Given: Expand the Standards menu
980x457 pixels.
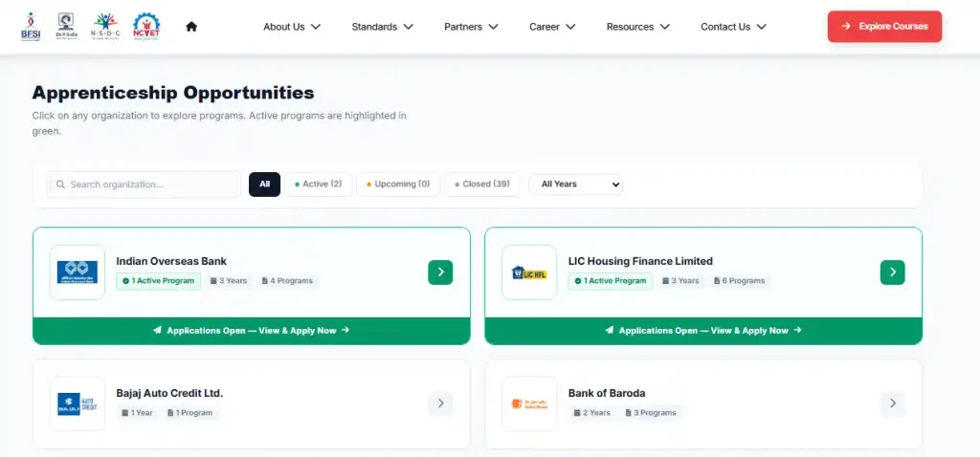Looking at the screenshot, I should (383, 27).
